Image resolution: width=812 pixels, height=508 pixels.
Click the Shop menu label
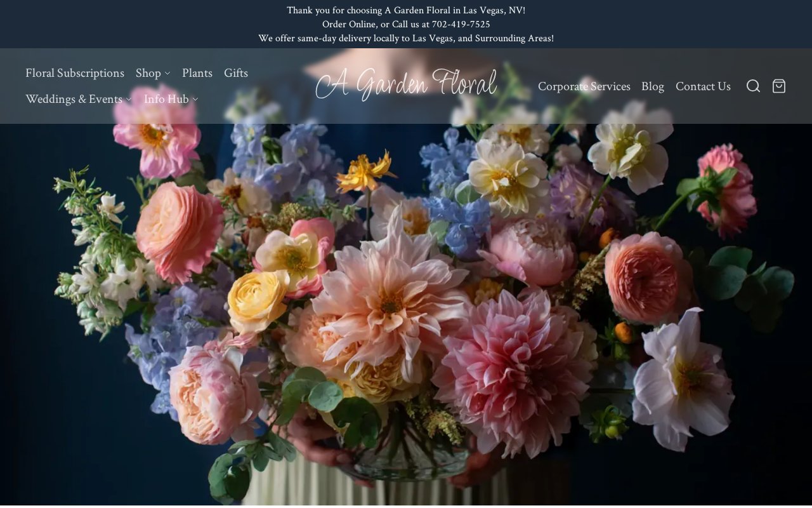tap(148, 73)
